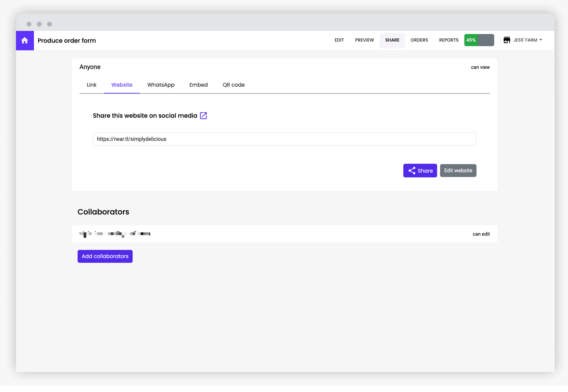This screenshot has height=392, width=568.
Task: View the REPORTS section
Action: tap(448, 40)
